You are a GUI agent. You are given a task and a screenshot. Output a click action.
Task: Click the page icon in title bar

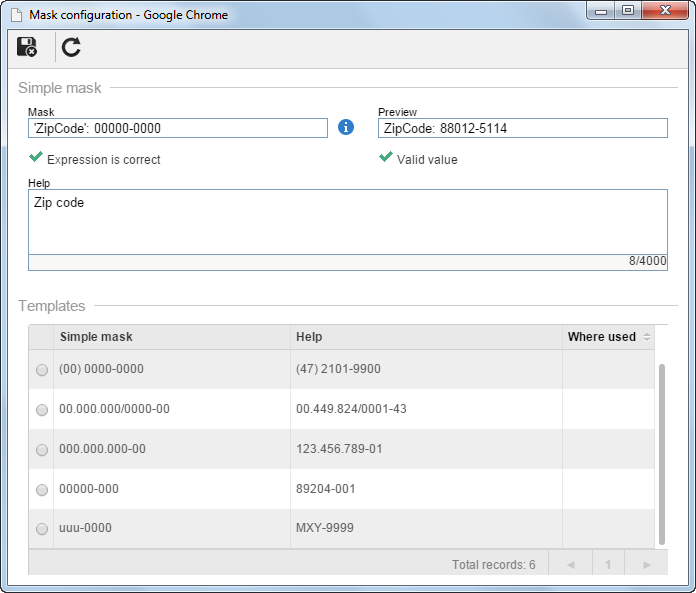[16, 15]
